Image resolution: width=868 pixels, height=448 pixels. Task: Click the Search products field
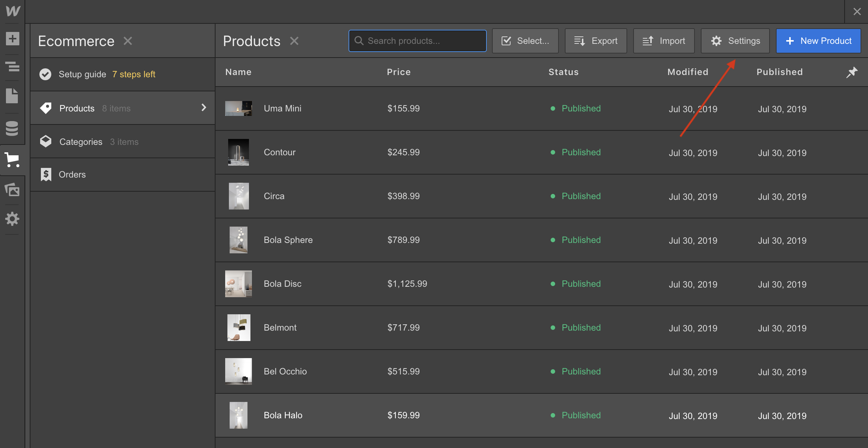tap(418, 41)
